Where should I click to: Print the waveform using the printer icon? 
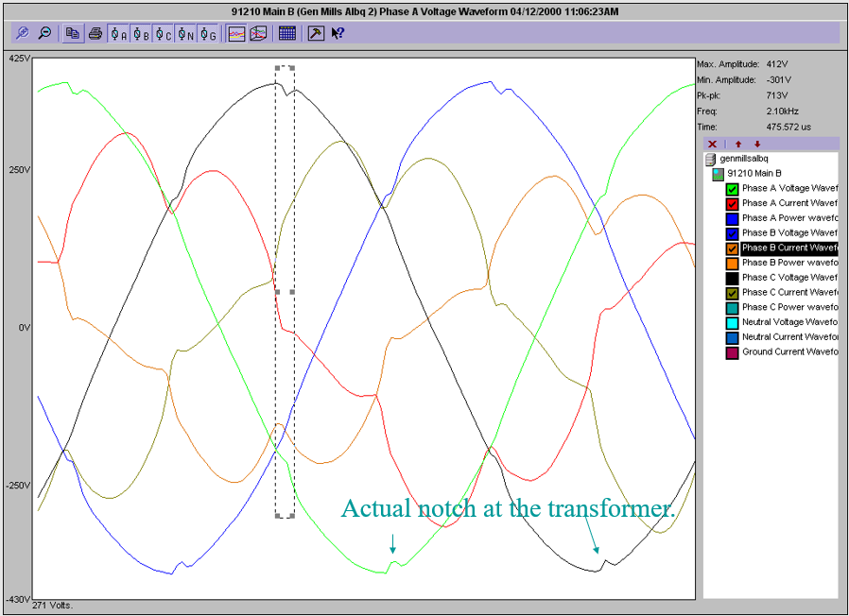point(95,33)
